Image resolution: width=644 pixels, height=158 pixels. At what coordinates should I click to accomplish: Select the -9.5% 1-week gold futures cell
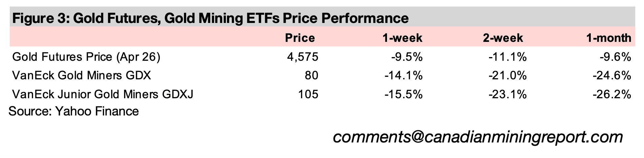pos(407,57)
